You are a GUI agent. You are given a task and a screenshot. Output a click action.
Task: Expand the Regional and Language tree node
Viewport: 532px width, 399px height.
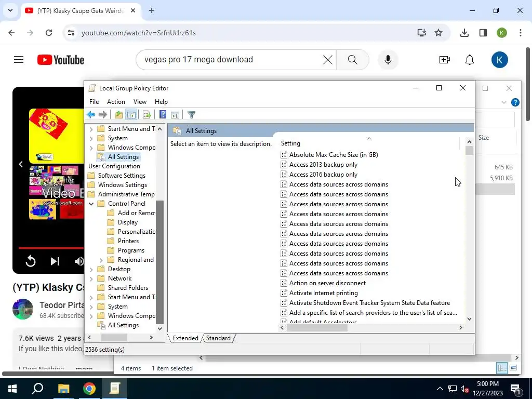101,260
